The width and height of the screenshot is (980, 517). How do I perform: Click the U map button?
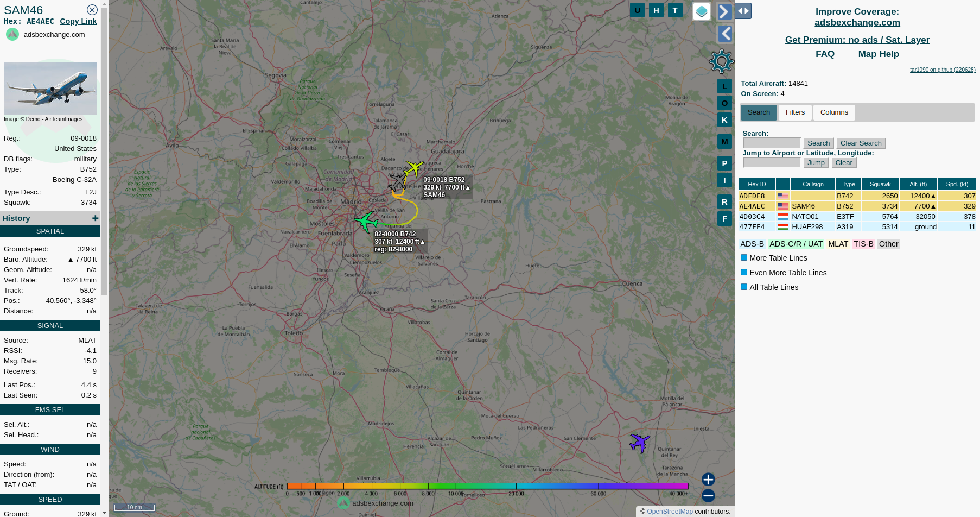click(x=637, y=10)
